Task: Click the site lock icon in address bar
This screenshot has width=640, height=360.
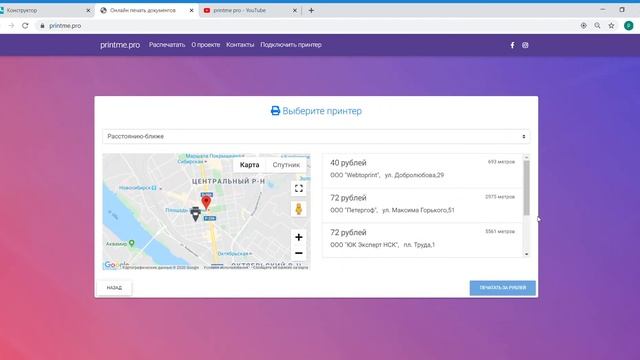Action: pos(42,26)
